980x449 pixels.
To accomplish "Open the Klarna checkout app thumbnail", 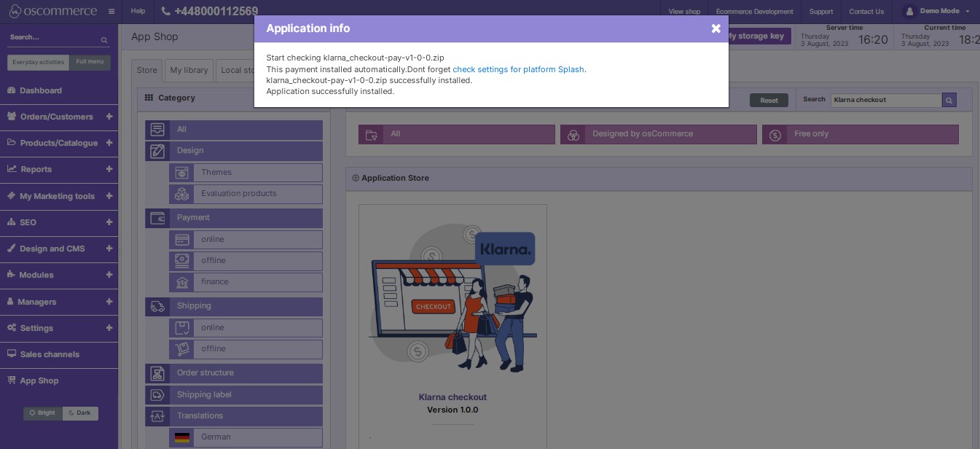I will click(x=452, y=297).
